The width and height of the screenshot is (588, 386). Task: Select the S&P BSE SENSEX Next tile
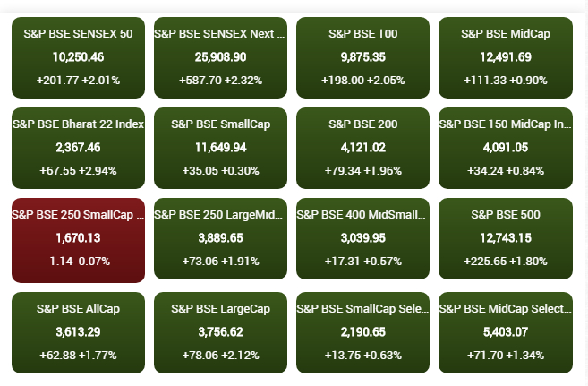coord(220,57)
